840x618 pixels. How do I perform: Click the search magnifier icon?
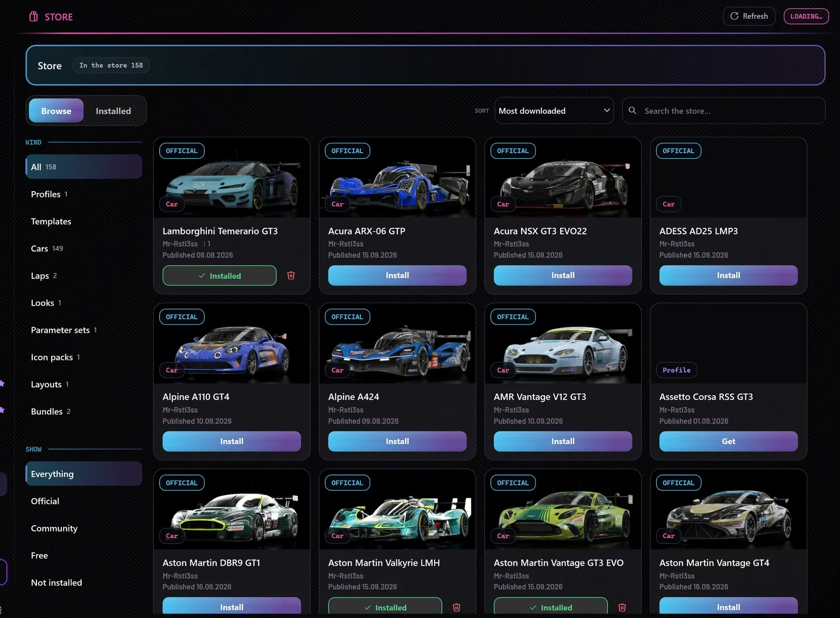point(632,110)
